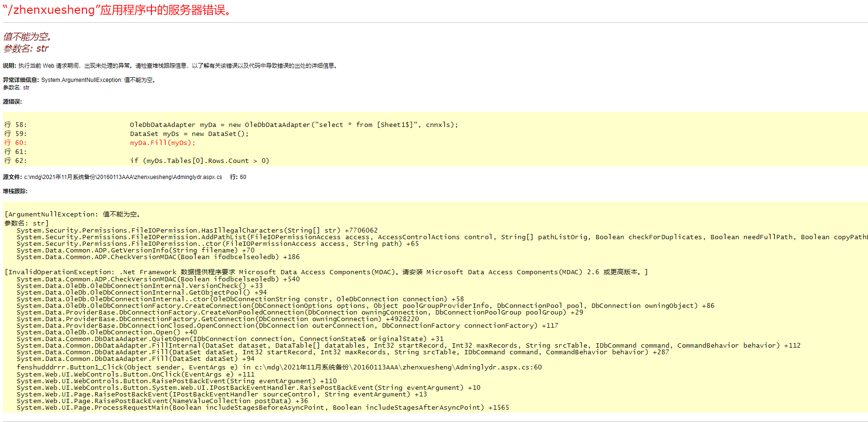Click the red server error heading
Viewport: 868px width, 422px height.
click(118, 10)
